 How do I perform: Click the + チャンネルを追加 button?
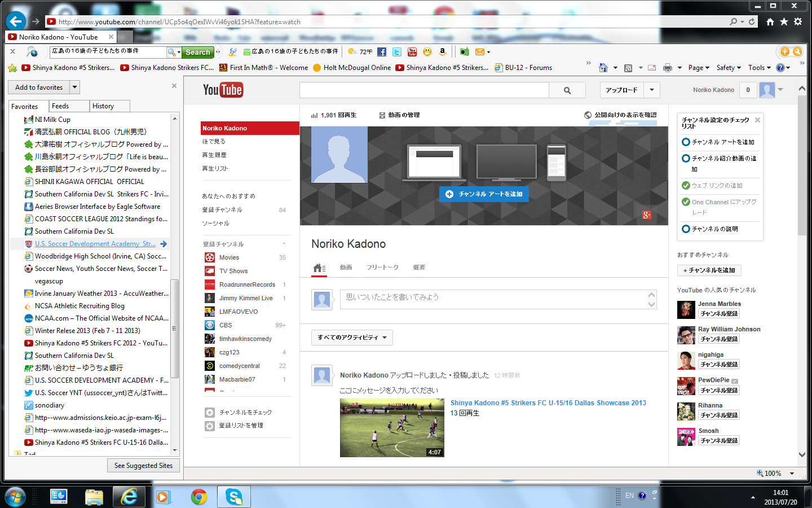(709, 270)
